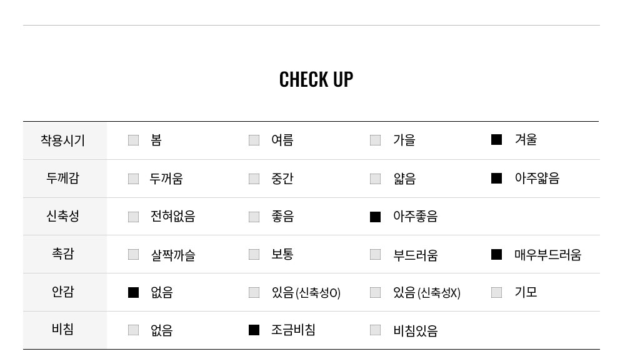625x364 pixels.
Task: Uncheck the 아주좋음 elasticity checkbox
Action: coord(375,217)
